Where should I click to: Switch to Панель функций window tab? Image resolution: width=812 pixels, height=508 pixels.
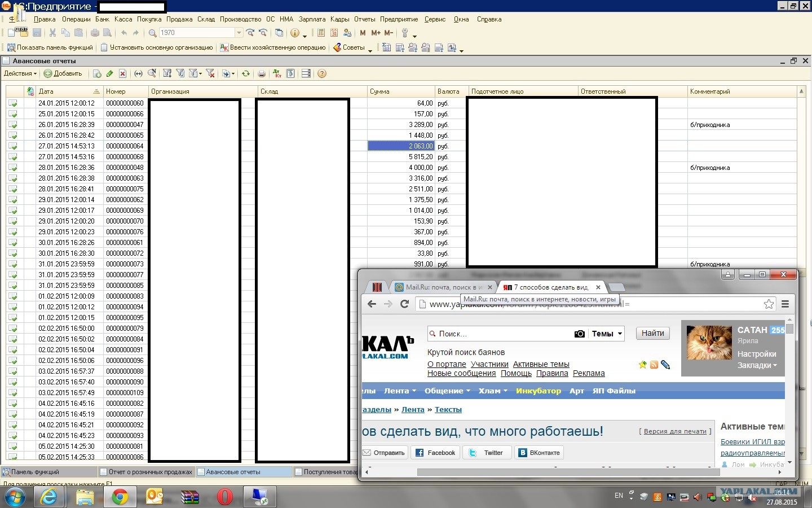tap(50, 472)
